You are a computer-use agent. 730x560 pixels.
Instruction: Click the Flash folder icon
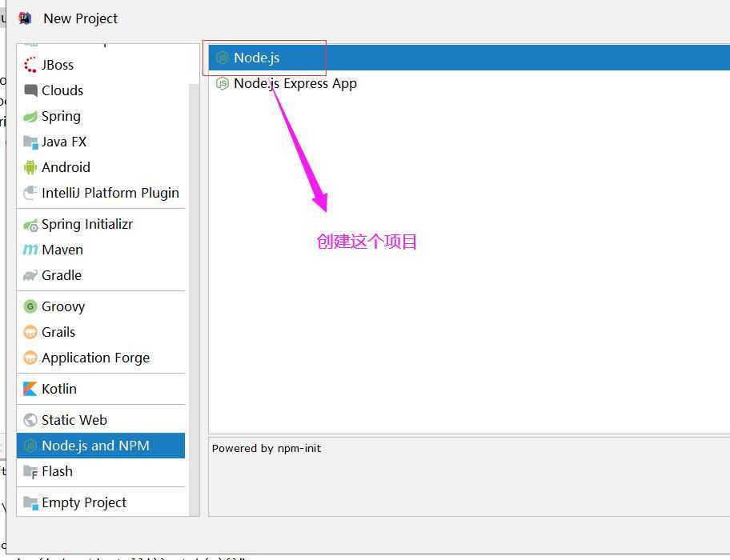coord(30,472)
